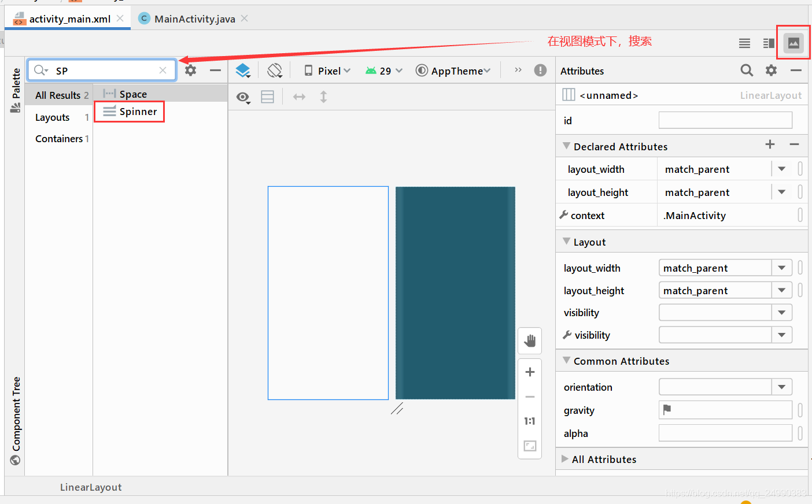The width and height of the screenshot is (812, 504).
Task: Zoom to fit screen icon
Action: coord(530,446)
